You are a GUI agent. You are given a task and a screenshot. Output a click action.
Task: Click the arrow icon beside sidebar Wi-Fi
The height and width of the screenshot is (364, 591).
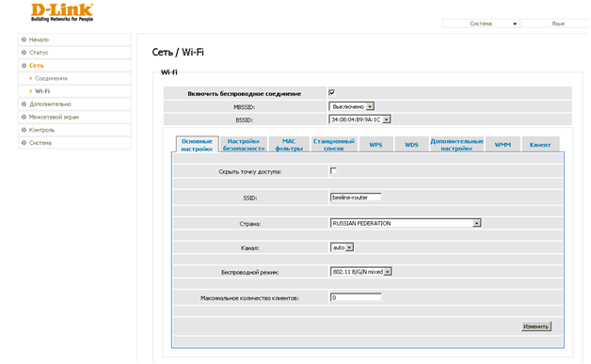coord(30,91)
